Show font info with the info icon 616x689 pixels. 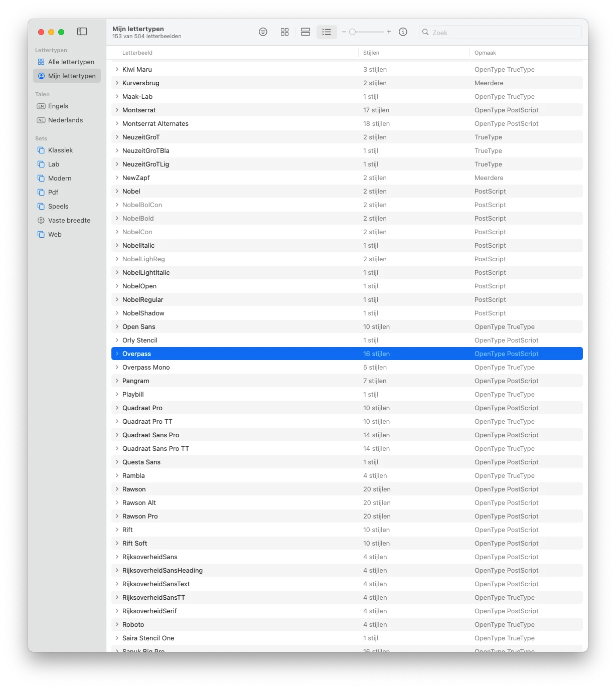pyautogui.click(x=403, y=32)
